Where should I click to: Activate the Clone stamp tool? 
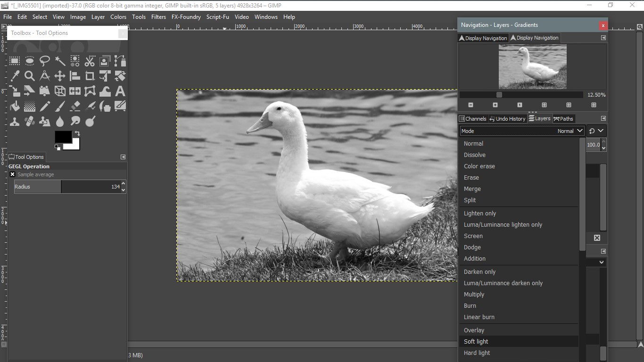pos(15,121)
